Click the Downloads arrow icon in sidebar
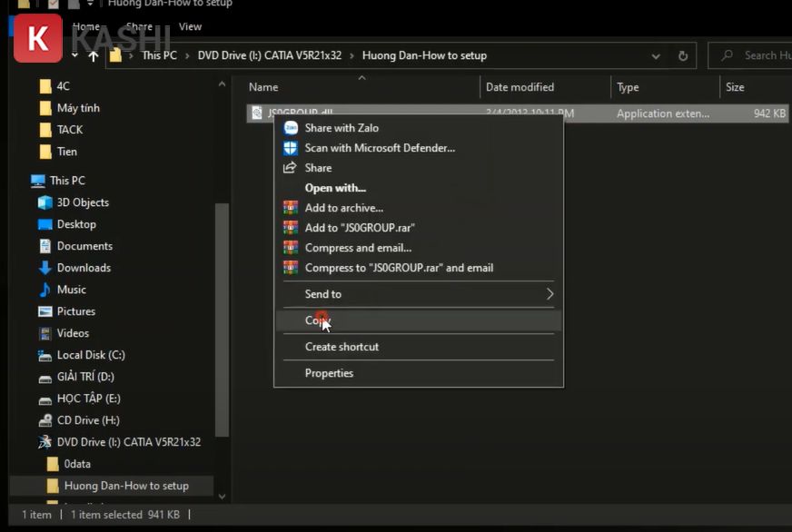 (45, 268)
